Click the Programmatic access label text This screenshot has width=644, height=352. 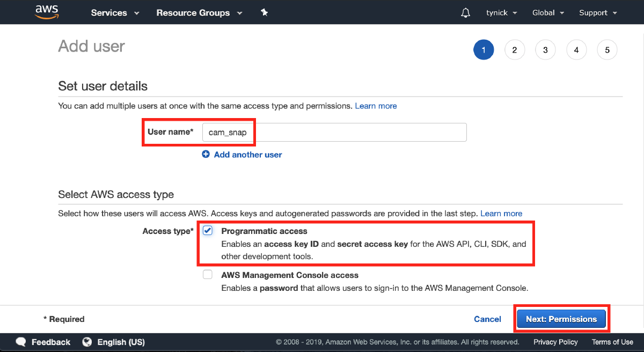tap(264, 231)
